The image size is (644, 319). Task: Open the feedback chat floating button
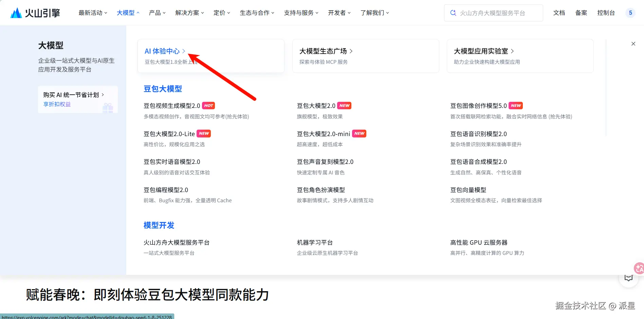tap(629, 279)
